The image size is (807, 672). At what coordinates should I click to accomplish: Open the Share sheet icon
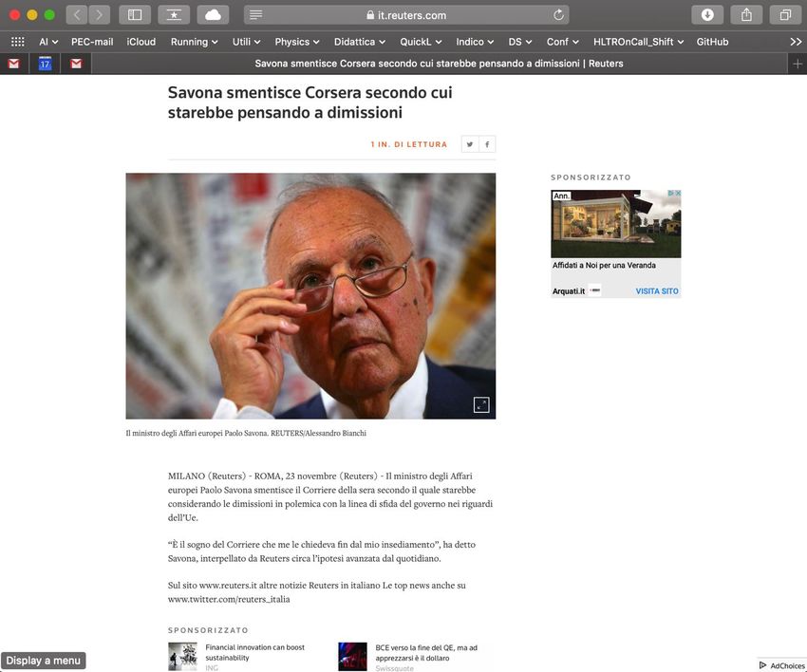(746, 15)
